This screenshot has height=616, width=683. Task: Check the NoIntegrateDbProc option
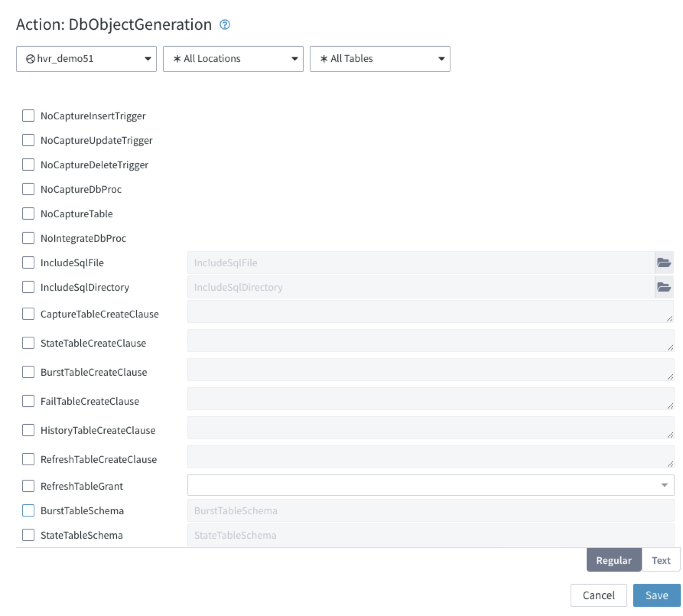[x=28, y=238]
